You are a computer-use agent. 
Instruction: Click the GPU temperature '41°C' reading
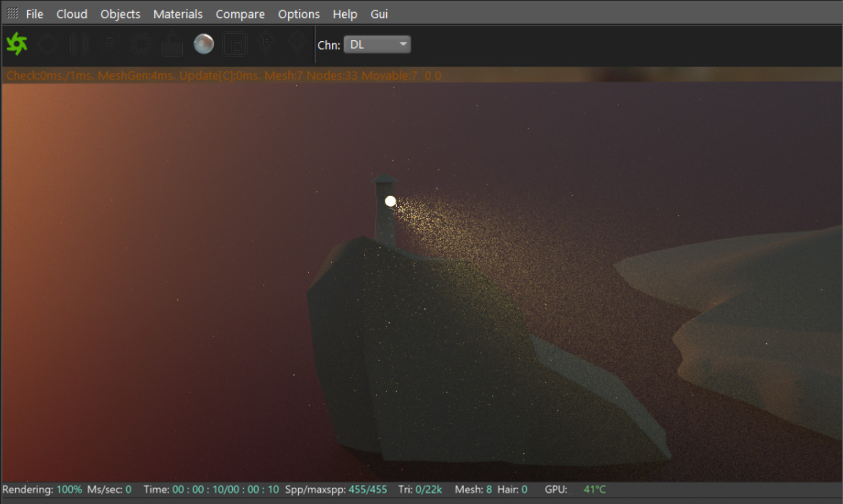[x=595, y=489]
